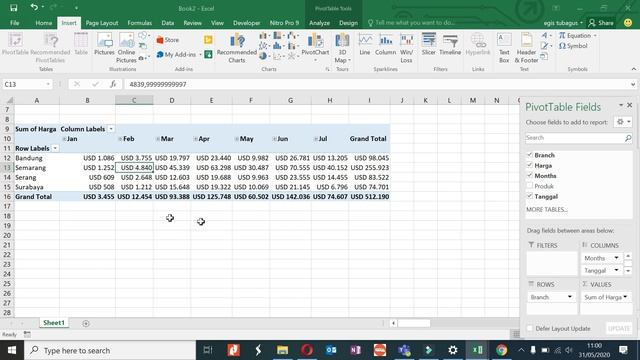This screenshot has height=360, width=640.
Task: Collapse the ribbon
Action: 633,69
